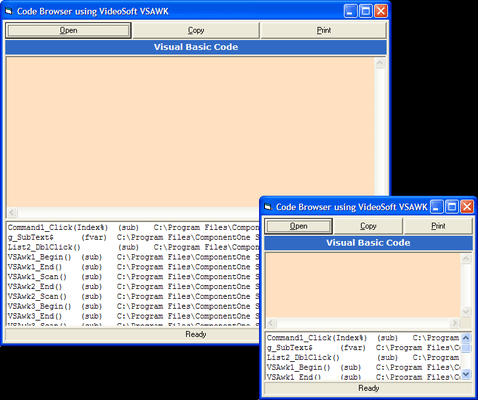478x400 pixels.
Task: Click the code area scroll-up arrow in the small window
Action: click(x=466, y=259)
